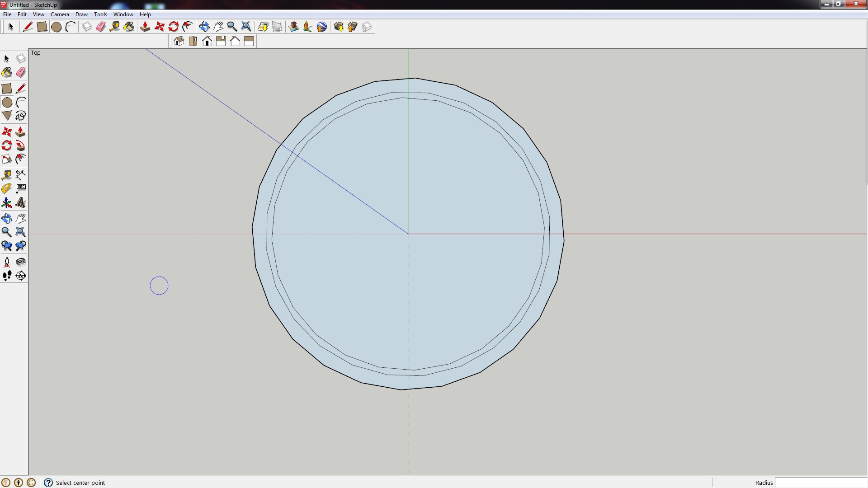Click the Share Model icon

point(353,27)
